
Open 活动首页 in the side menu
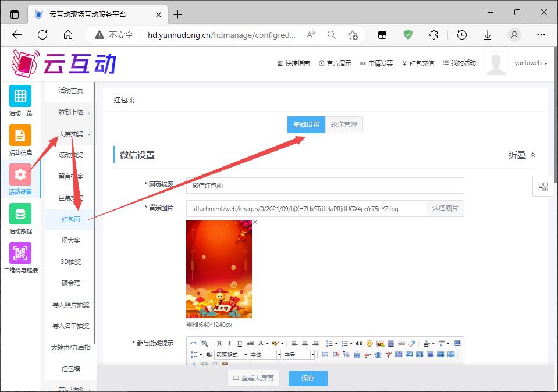(70, 91)
